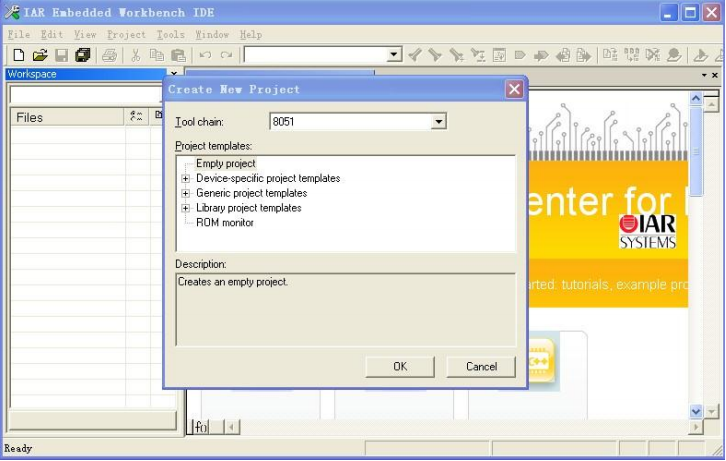
Task: Click the Toggle Breakpoint toolbar icon
Action: (674, 55)
